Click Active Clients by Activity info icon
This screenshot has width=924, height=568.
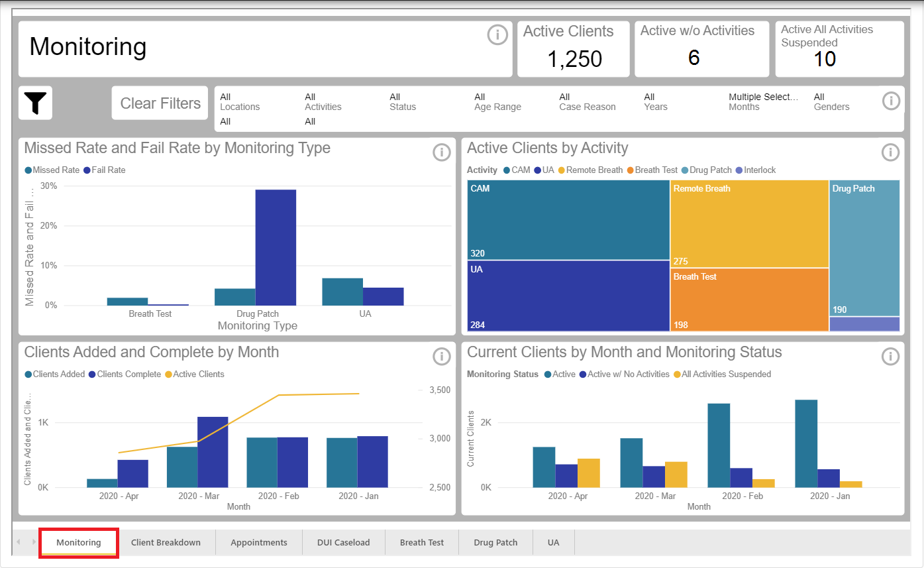coord(890,152)
